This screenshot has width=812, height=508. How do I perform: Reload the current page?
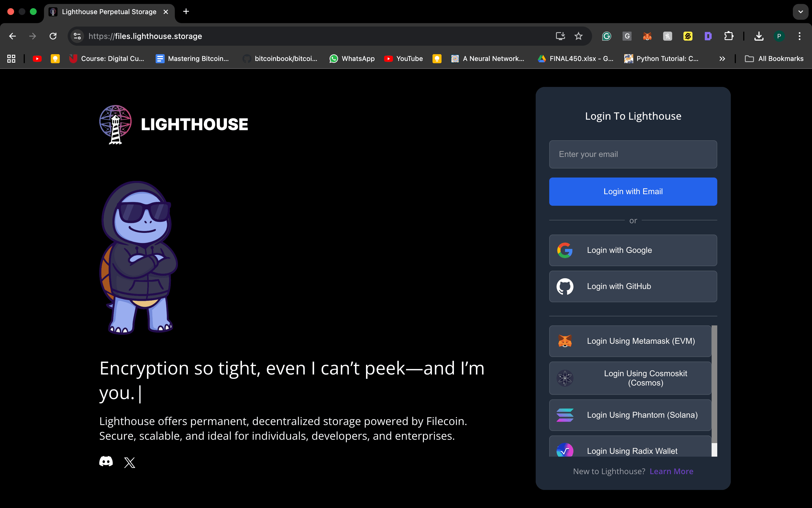point(53,36)
